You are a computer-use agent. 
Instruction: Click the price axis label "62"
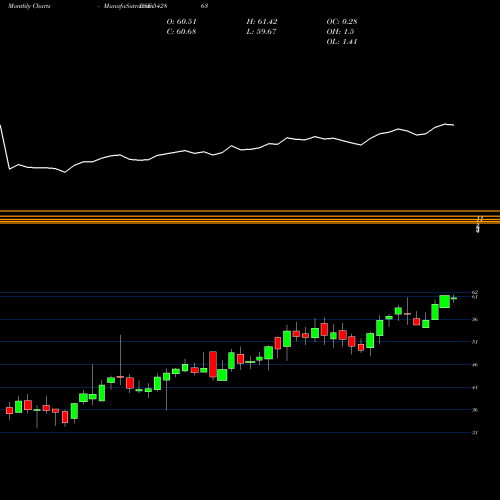[x=475, y=292]
